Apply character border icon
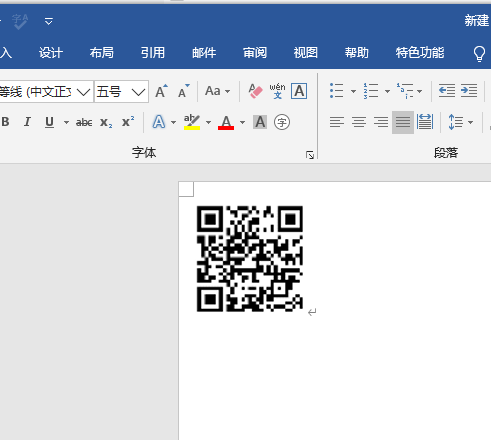491x440 pixels. pos(299,91)
